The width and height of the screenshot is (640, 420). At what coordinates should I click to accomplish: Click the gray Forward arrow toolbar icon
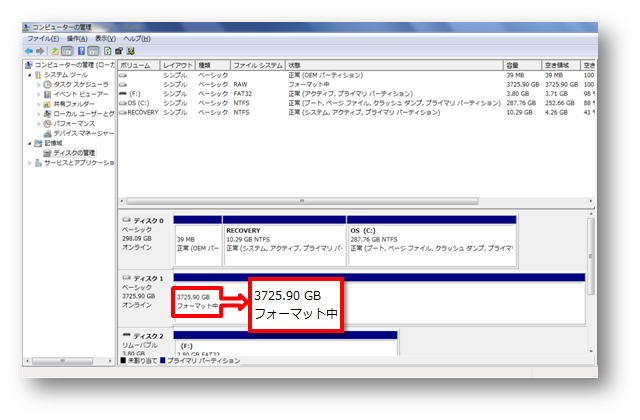tap(40, 51)
